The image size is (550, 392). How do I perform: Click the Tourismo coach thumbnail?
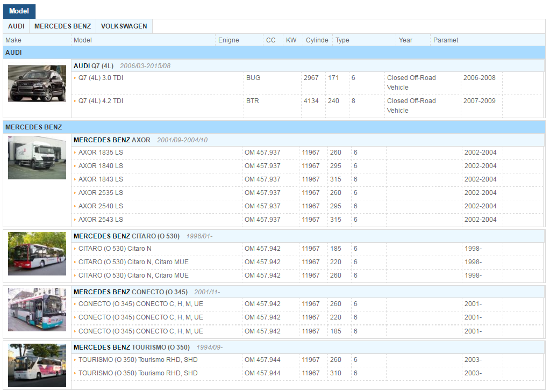tap(37, 365)
